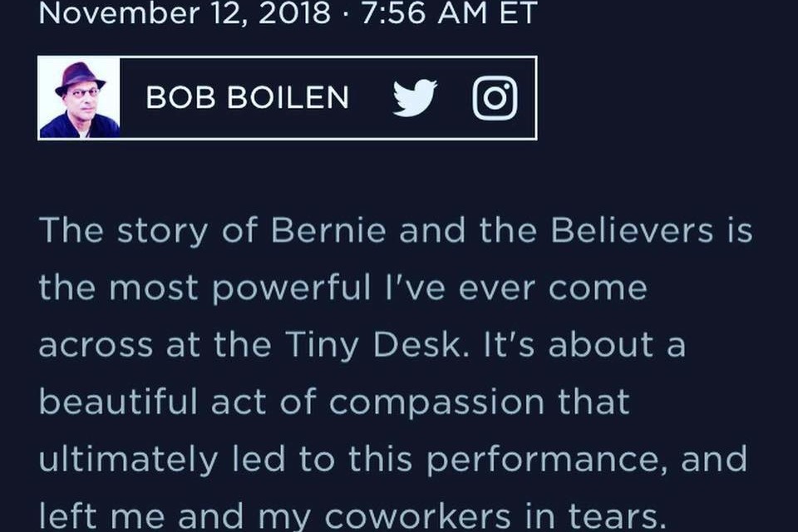
Task: Click the word 'powerful' in the second line
Action: tap(291, 289)
